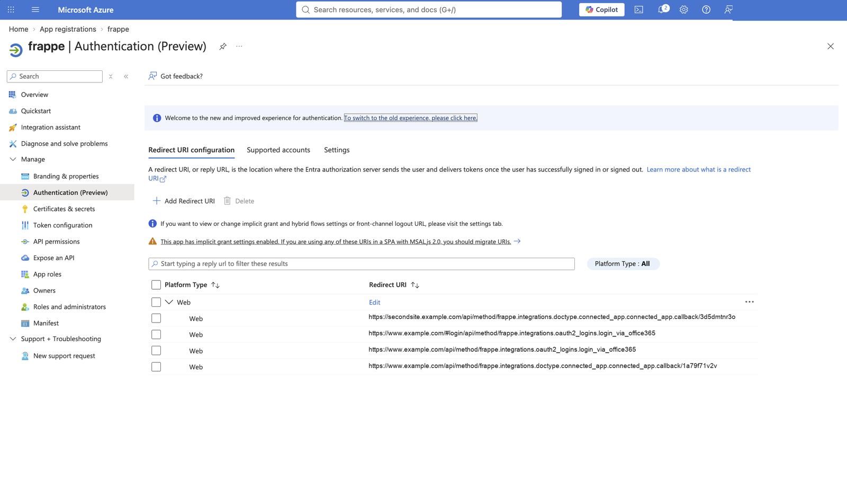This screenshot has height=504, width=847.
Task: Open the implicit grant migrate URIs warning link
Action: (336, 242)
